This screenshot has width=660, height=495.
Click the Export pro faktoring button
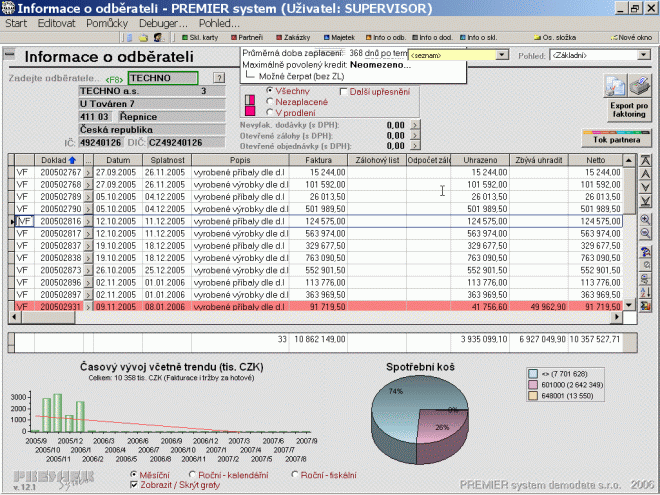click(629, 110)
